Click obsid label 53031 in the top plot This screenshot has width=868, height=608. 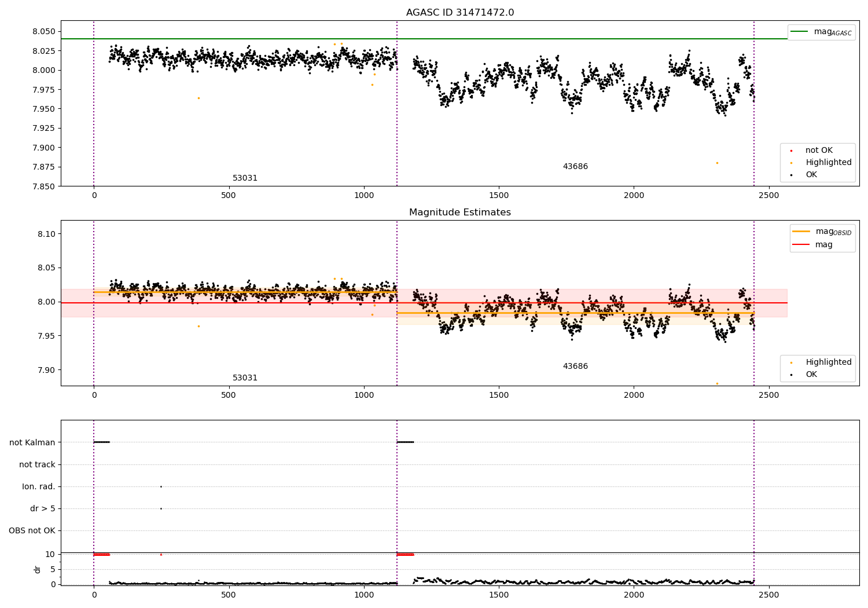[x=245, y=178]
